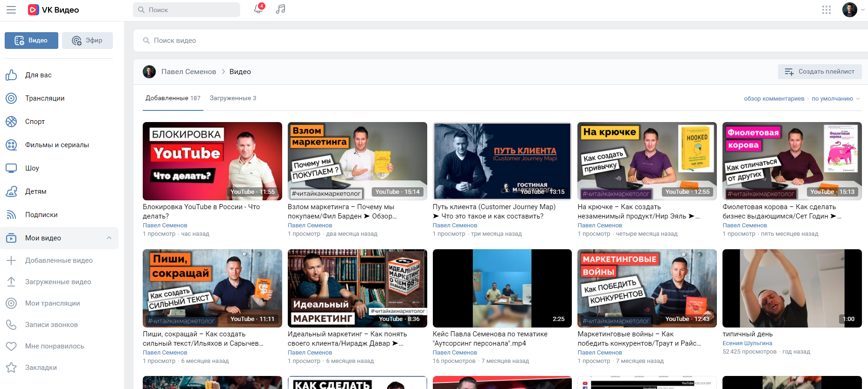Expand the profile menu chevron arrow
868x389 pixels.
click(863, 10)
